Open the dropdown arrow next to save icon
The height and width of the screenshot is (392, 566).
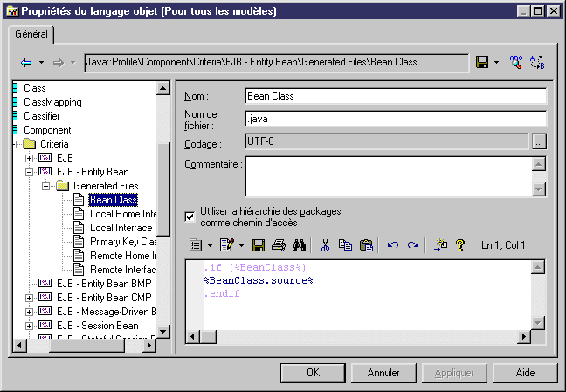(496, 63)
